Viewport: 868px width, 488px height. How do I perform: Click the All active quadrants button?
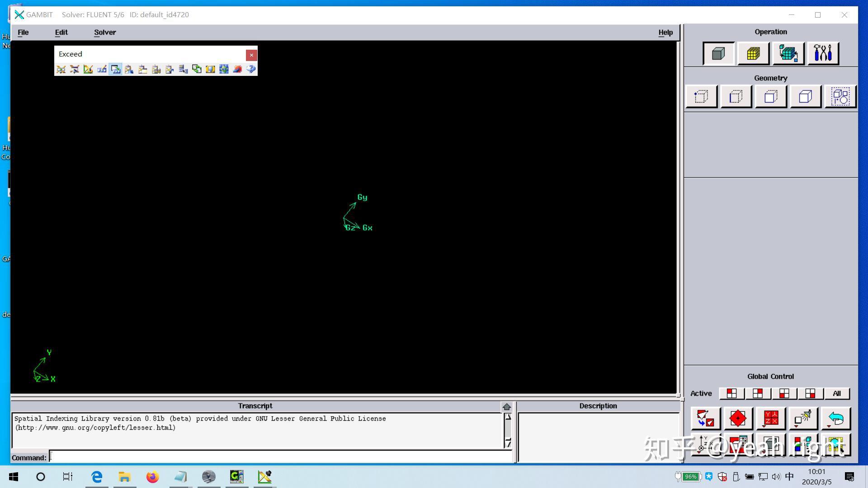pos(836,394)
